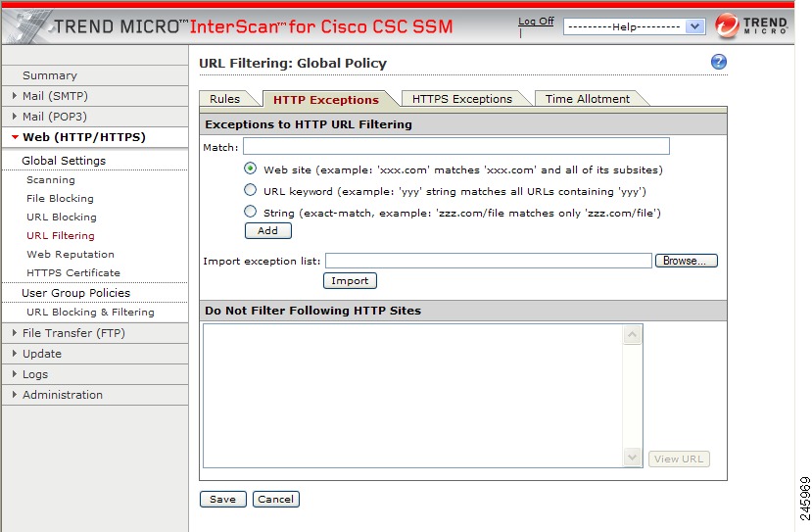This screenshot has width=812, height=532.
Task: Open HTTPS Certificate settings
Action: coord(73,272)
